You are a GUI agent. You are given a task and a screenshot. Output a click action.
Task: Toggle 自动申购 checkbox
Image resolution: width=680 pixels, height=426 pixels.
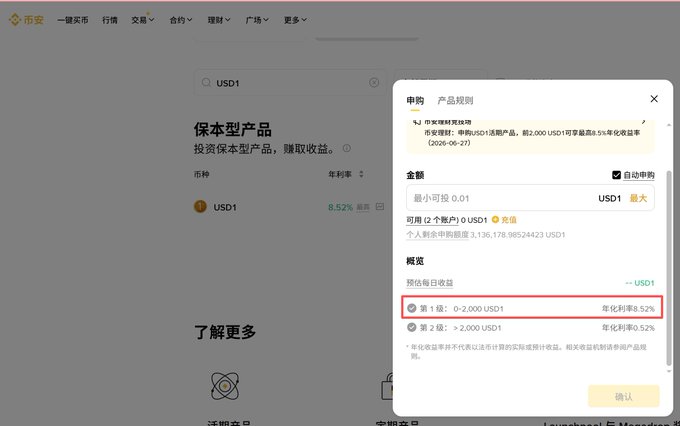616,175
